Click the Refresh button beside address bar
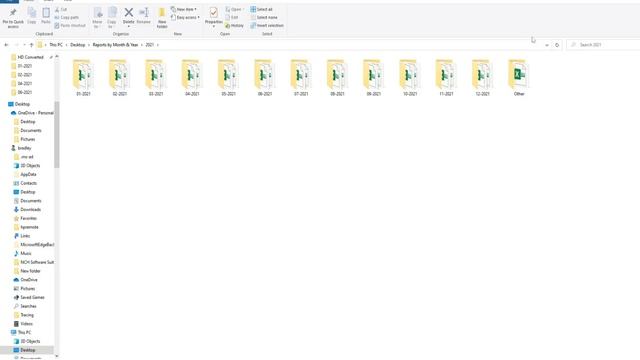Screen dimensions: 640x360 [x=557, y=45]
